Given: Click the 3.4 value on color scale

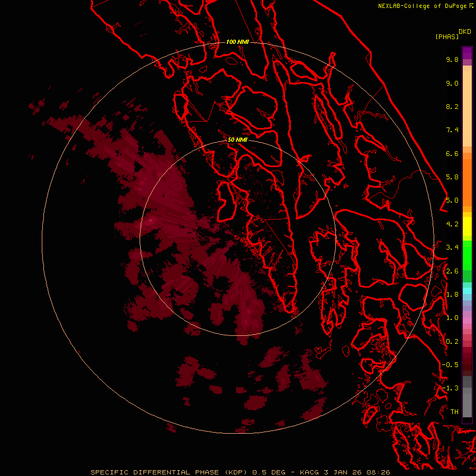Looking at the screenshot, I should (452, 248).
